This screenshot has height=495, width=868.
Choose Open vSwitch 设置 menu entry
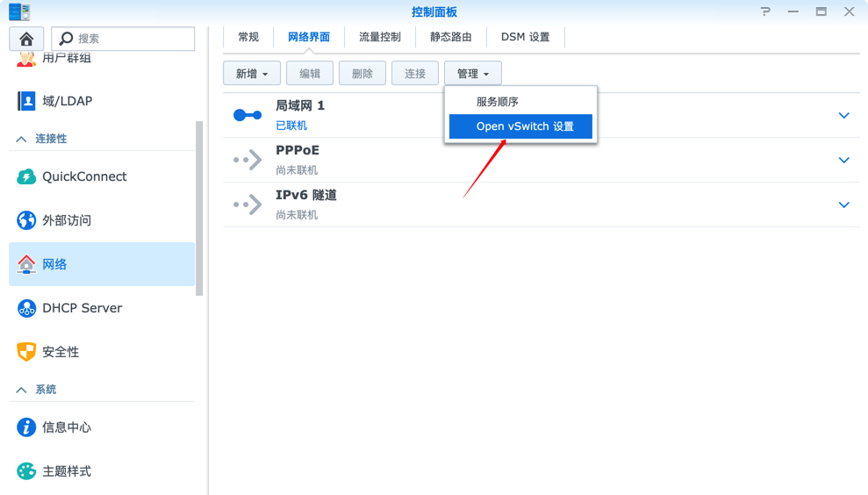[521, 126]
